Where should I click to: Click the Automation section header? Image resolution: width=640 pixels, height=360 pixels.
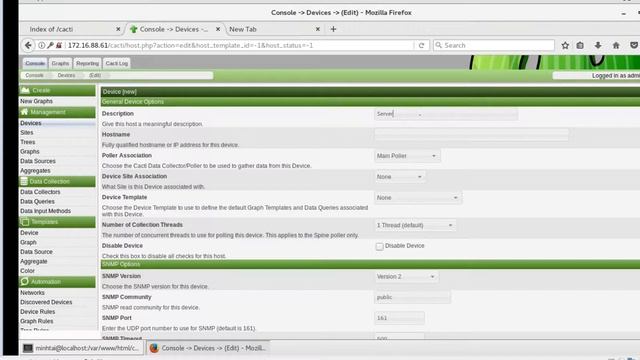coord(57,282)
